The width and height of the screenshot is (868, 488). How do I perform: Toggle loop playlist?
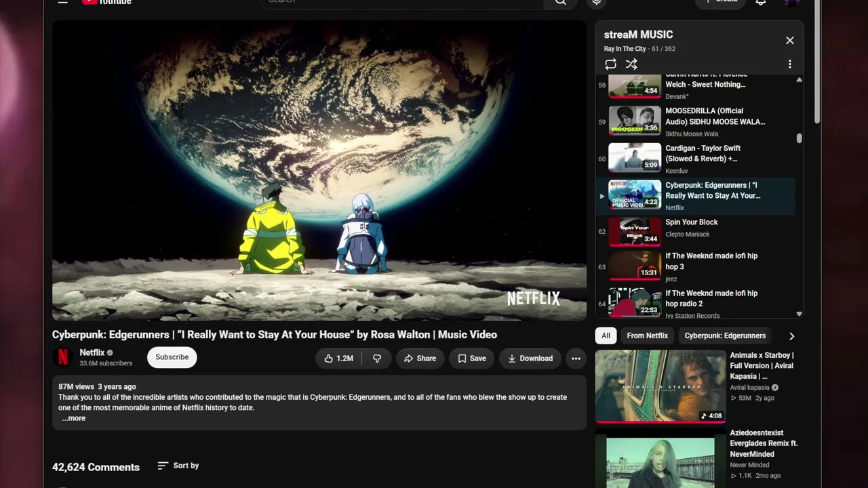pos(610,64)
